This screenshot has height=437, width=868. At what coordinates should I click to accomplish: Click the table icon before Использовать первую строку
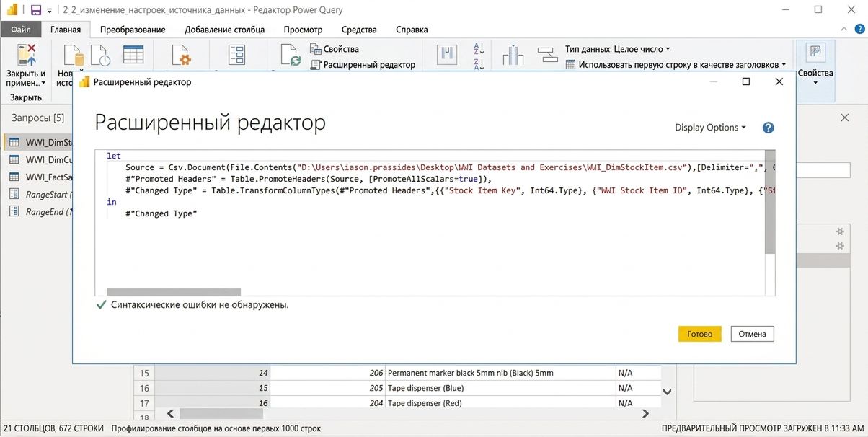[x=570, y=64]
